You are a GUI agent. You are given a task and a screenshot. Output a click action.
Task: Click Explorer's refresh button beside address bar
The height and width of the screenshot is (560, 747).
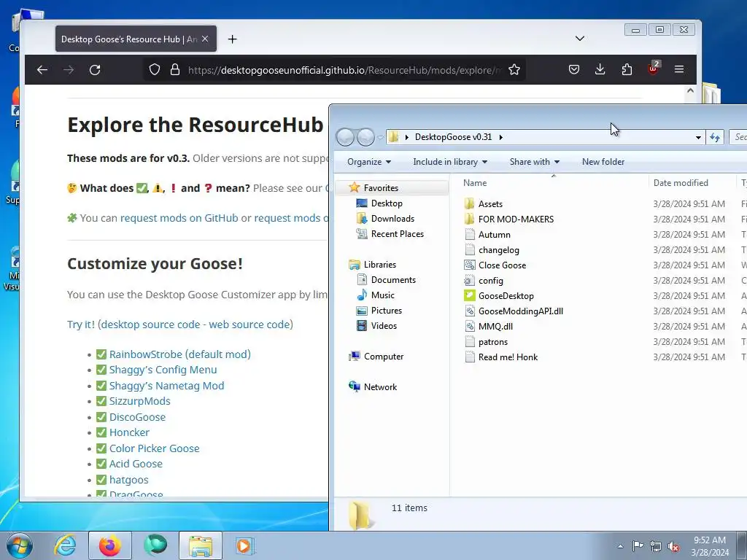[715, 137]
